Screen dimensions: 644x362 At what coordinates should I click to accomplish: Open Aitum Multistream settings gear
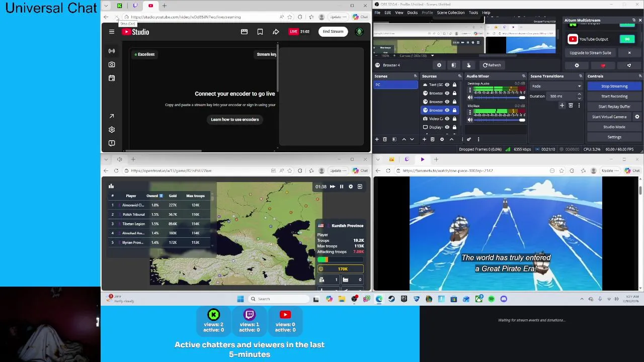point(577,65)
